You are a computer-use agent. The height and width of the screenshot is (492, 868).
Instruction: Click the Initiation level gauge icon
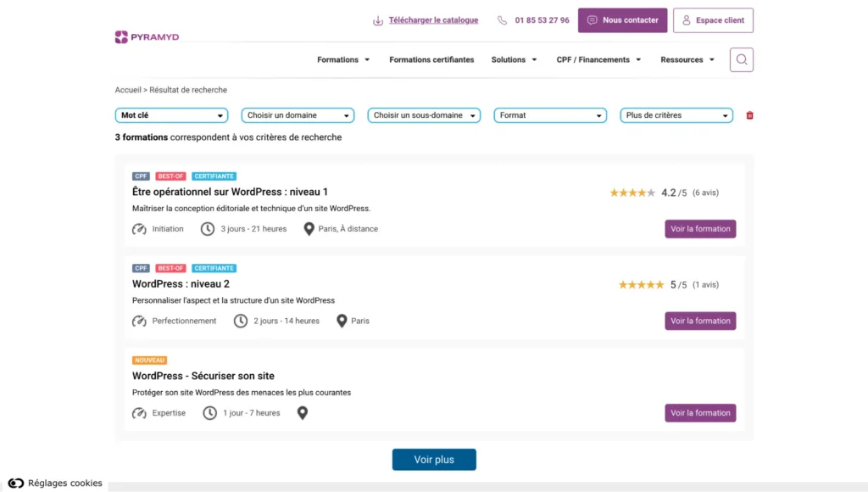(x=139, y=229)
